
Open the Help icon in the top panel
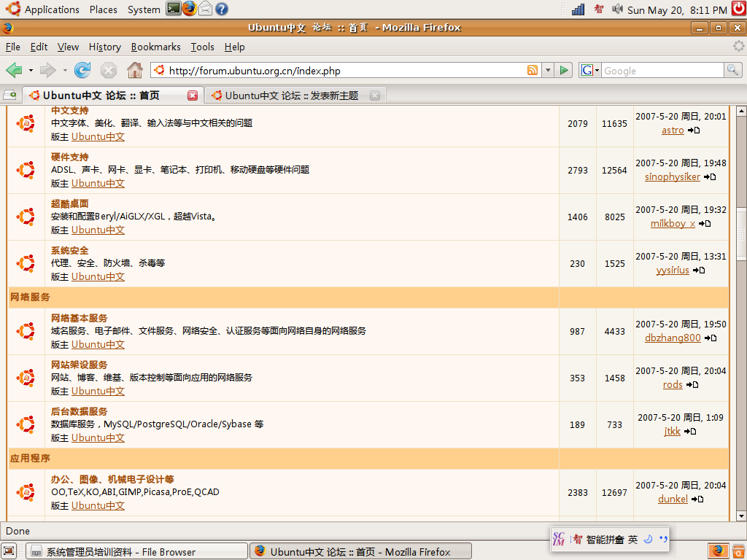[222, 9]
